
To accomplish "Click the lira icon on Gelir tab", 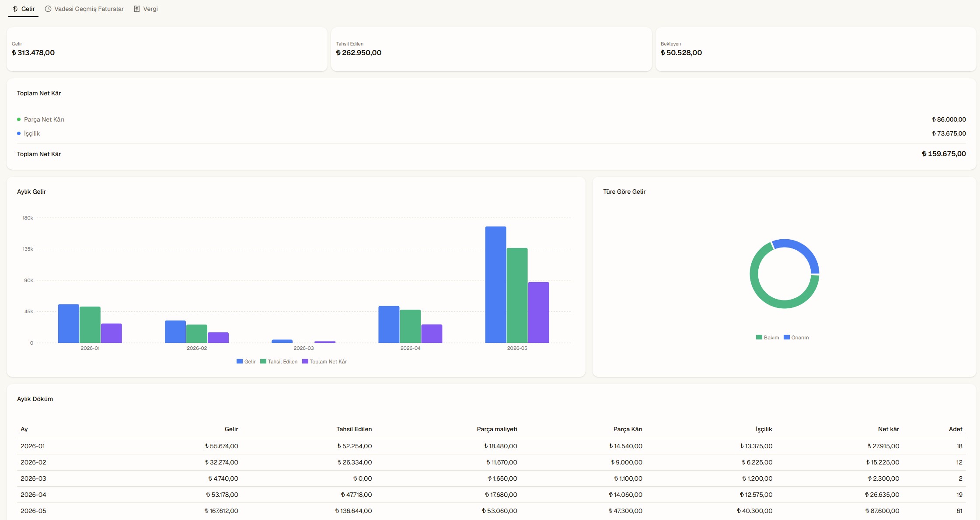I will 15,9.
